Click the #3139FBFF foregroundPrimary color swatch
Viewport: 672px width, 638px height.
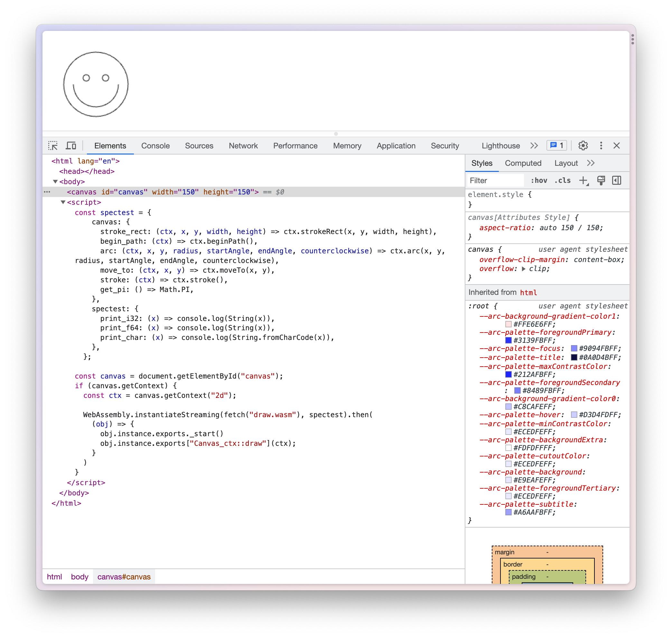tap(509, 340)
